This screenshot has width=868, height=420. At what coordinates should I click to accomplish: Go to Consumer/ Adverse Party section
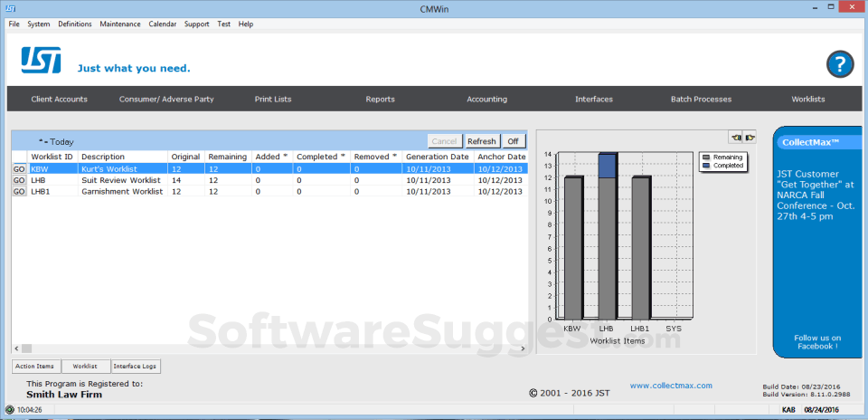[x=166, y=100]
